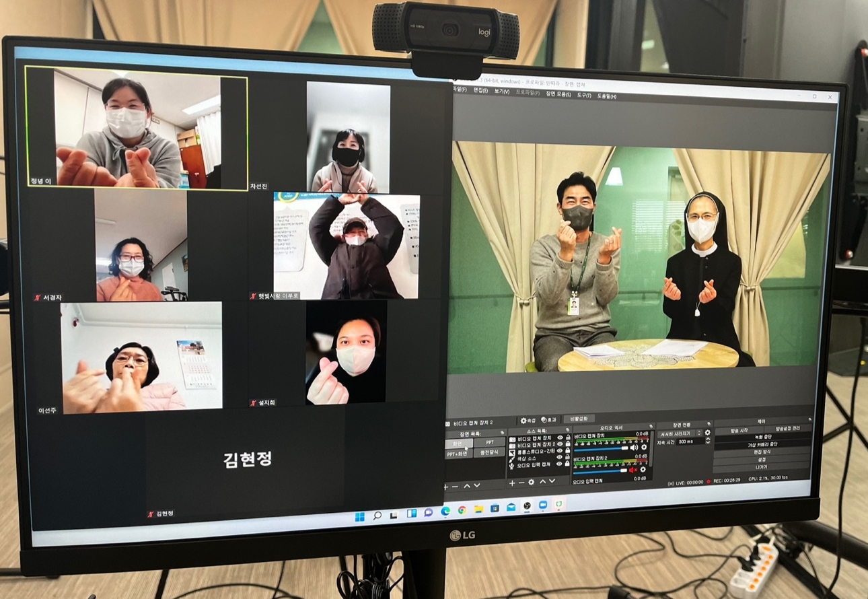The height and width of the screenshot is (599, 868).
Task: Select the PPT scene
Action: 489,442
